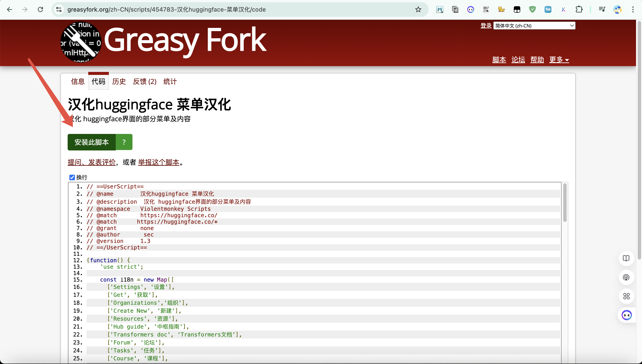Click the Greasy Fork logo
642x364 pixels.
(x=81, y=42)
